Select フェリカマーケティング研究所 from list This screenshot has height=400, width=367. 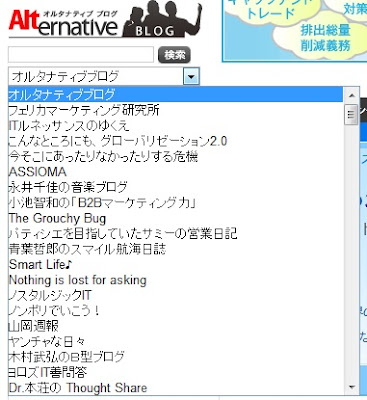(x=177, y=110)
